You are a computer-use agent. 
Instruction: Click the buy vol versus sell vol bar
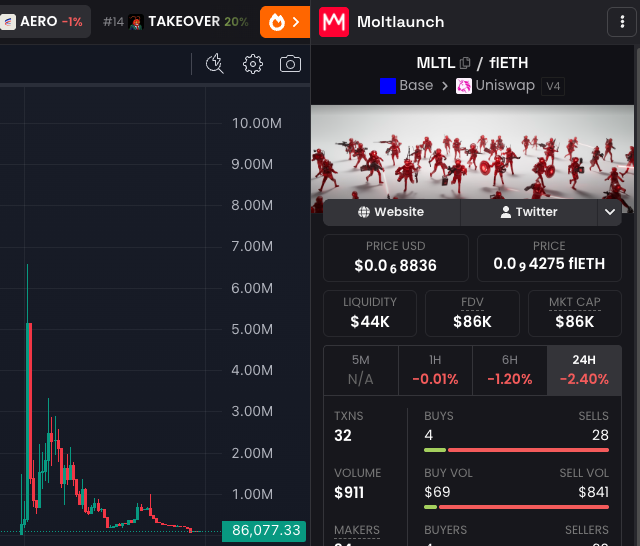coord(516,507)
